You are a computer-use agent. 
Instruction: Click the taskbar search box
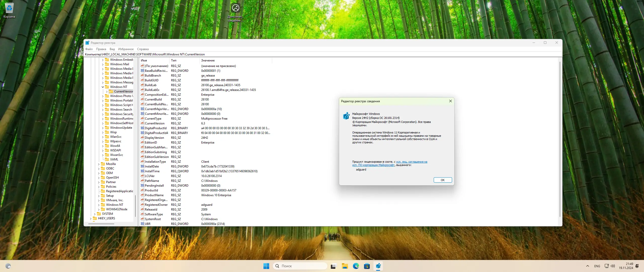click(x=300, y=266)
